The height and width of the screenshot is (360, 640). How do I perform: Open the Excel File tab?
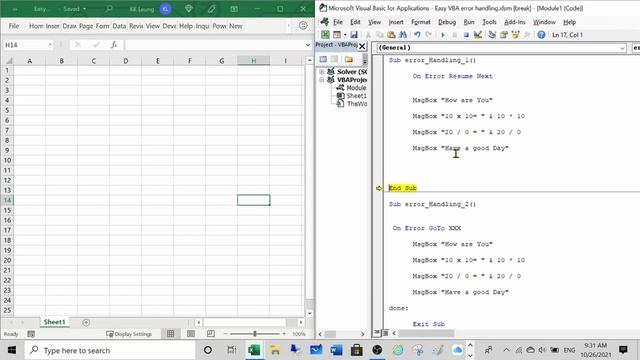pyautogui.click(x=13, y=26)
